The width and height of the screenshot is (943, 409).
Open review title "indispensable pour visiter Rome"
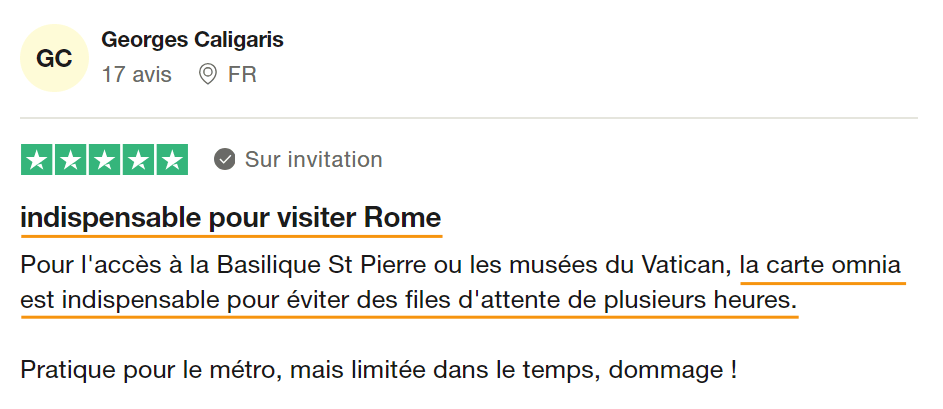click(x=230, y=218)
